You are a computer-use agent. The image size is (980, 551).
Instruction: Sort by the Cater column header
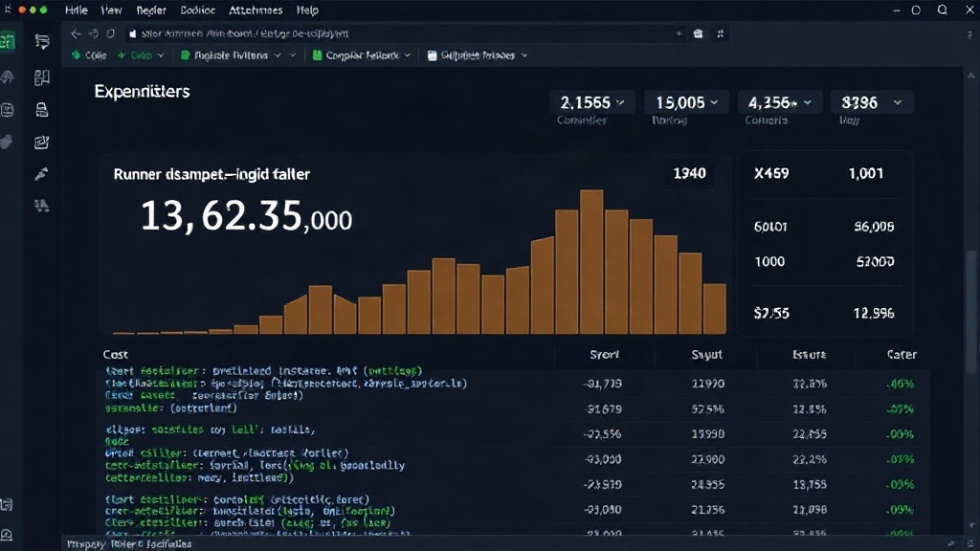point(902,354)
